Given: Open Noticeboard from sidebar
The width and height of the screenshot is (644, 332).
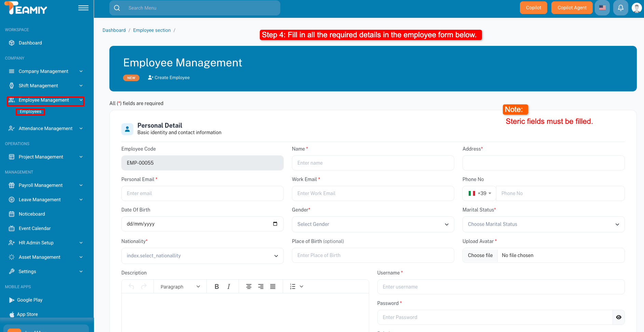Looking at the screenshot, I should tap(32, 214).
